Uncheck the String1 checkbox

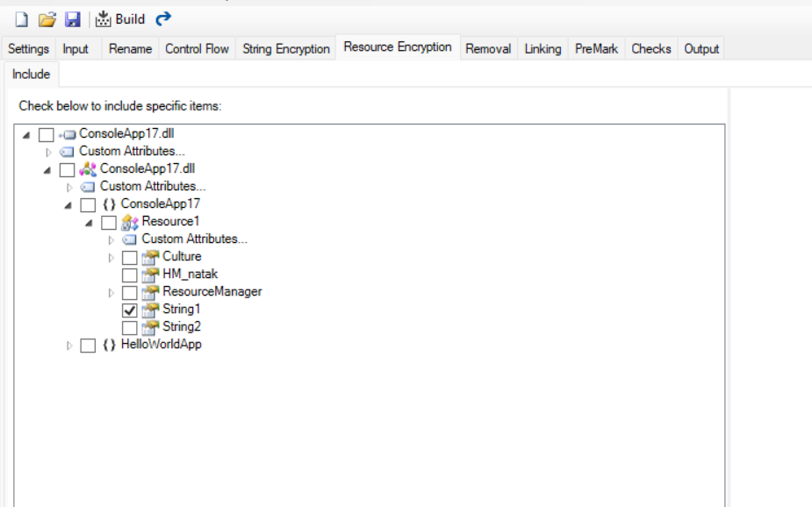tap(129, 311)
